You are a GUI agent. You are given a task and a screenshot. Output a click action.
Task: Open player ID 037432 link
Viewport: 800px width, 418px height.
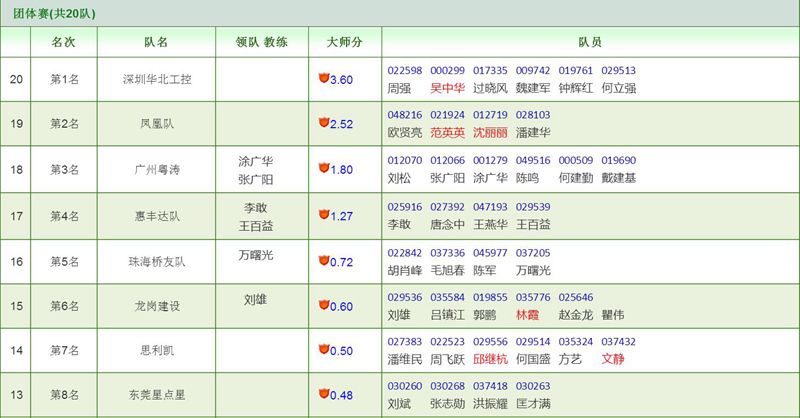tap(619, 342)
